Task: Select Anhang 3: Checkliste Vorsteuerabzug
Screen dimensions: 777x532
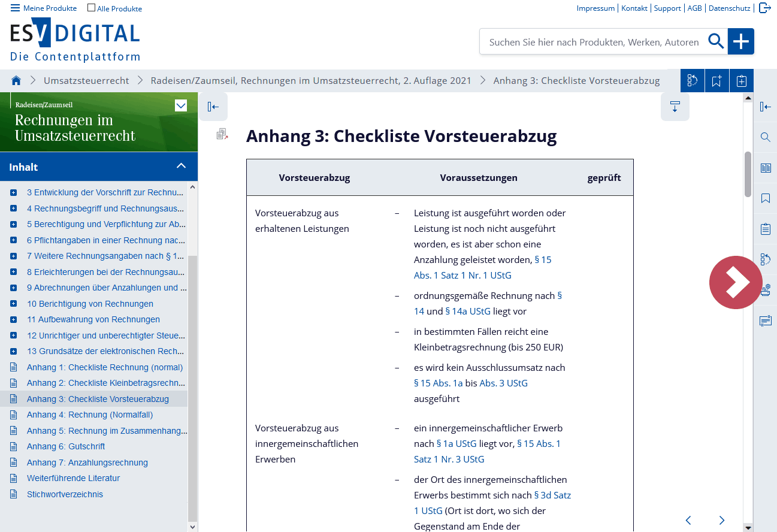Action: [98, 399]
